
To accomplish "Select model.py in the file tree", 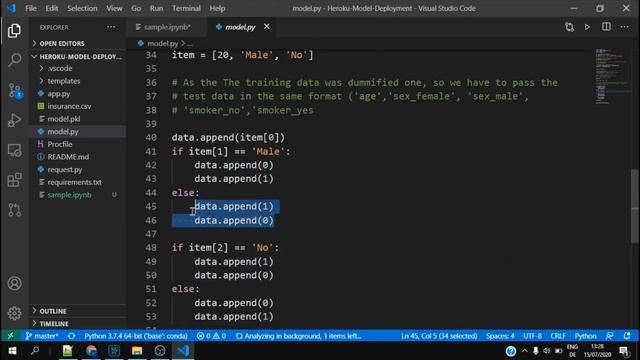I will tap(78, 131).
